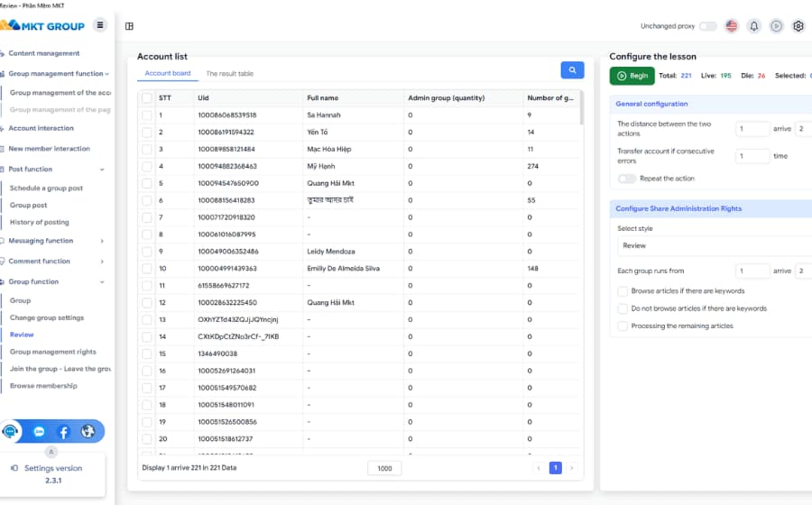Screen dimensions: 812x505
Task: Open the US flag language selector
Action: tap(731, 26)
